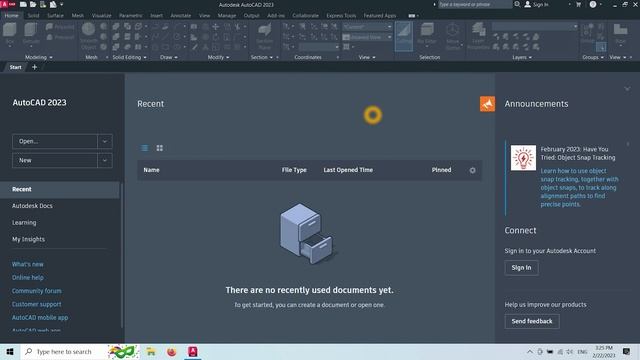Open recent list column settings gear
The width and height of the screenshot is (640, 360).
[x=472, y=170]
